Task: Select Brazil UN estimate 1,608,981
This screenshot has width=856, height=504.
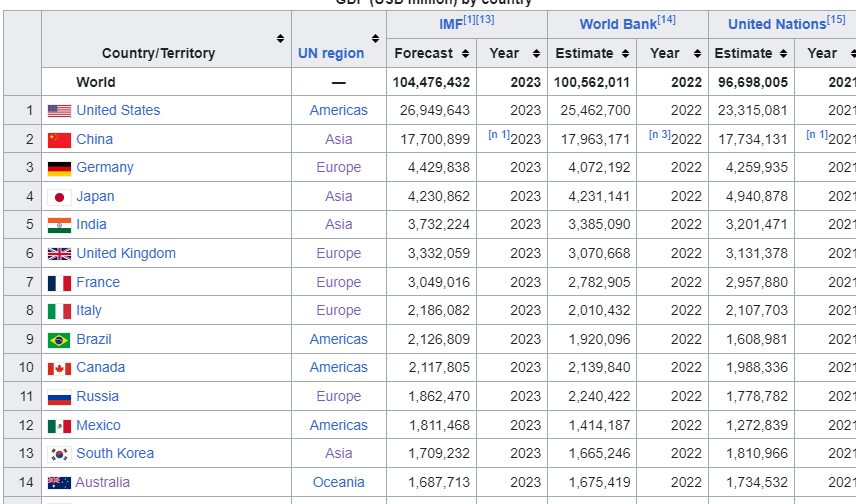Action: pos(757,340)
